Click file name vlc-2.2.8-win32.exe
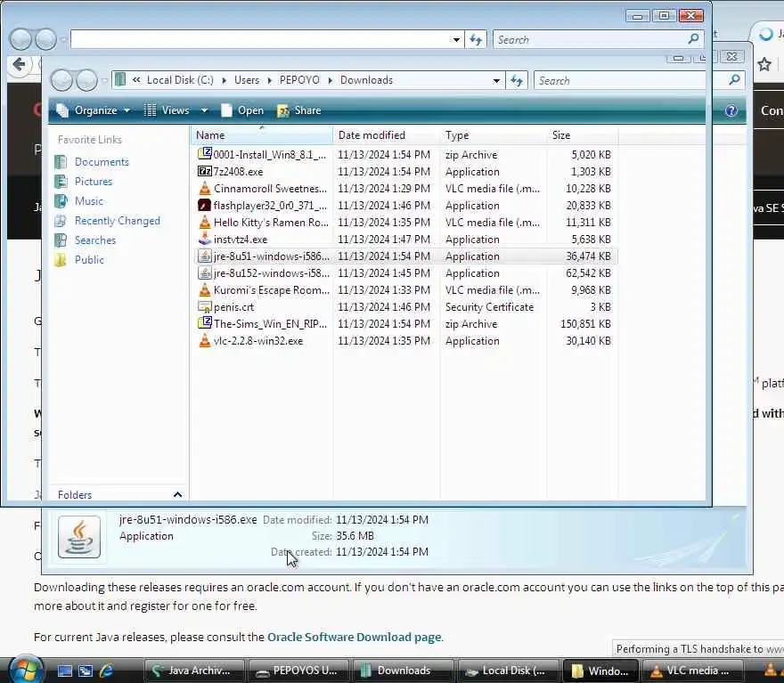The image size is (784, 683). point(258,341)
